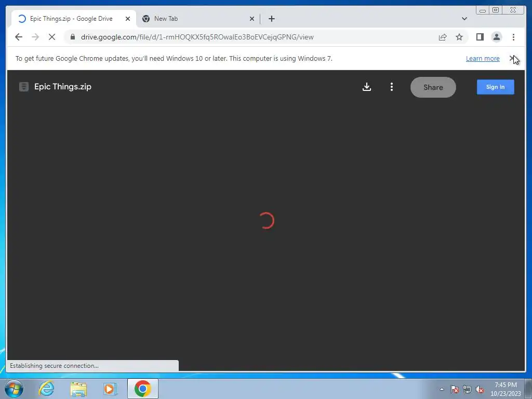532x399 pixels.
Task: Open the Windows Start menu
Action: tap(14, 389)
